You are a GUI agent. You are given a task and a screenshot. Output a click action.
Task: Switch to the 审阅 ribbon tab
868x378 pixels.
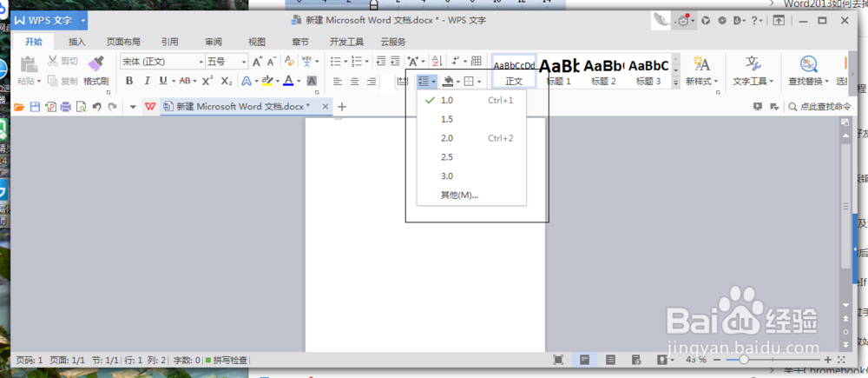pyautogui.click(x=214, y=42)
